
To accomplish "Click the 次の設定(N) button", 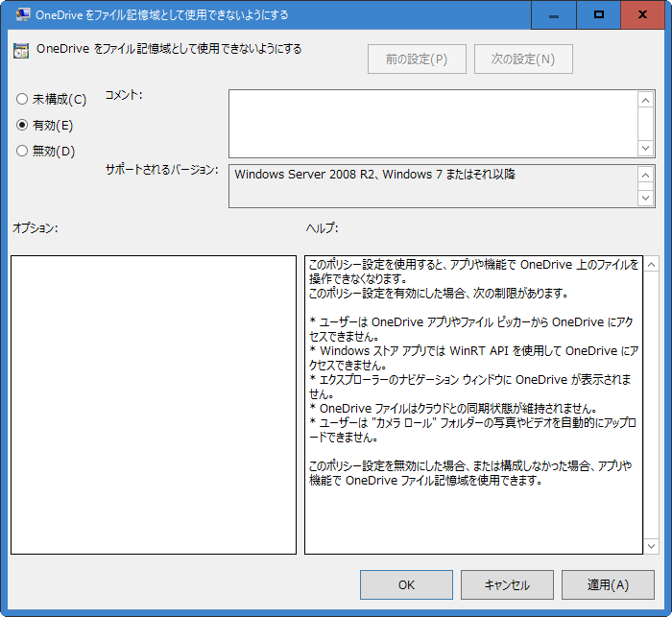I will coord(523,59).
